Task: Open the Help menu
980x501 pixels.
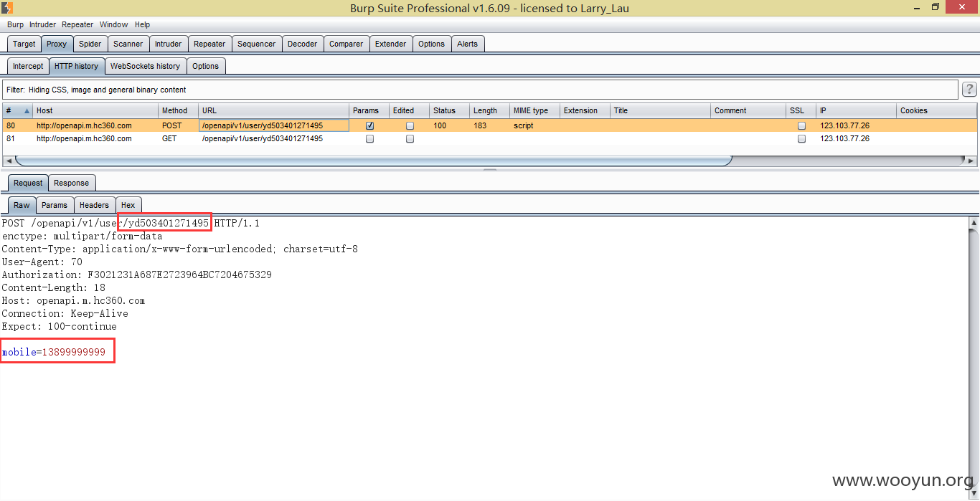Action: (x=143, y=24)
